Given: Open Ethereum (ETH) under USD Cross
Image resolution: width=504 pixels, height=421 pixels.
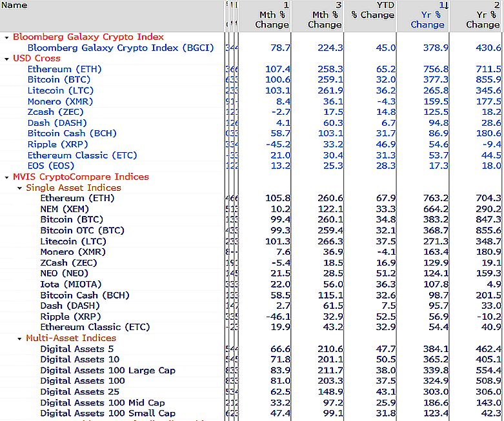Looking at the screenshot, I should pyautogui.click(x=65, y=69).
